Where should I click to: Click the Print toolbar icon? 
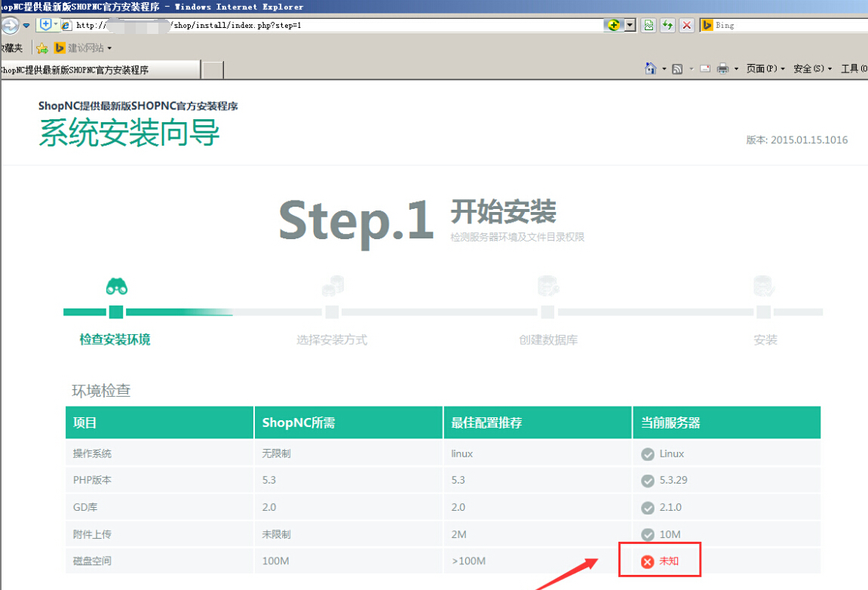pos(722,69)
